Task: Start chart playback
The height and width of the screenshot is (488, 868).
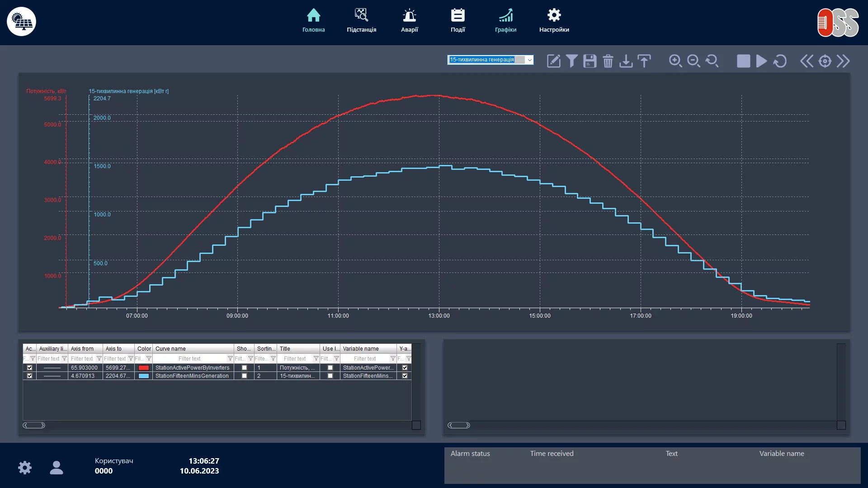Action: [761, 61]
